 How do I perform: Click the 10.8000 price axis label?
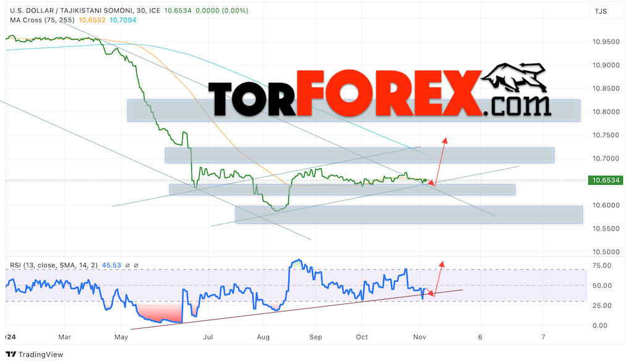click(x=606, y=112)
